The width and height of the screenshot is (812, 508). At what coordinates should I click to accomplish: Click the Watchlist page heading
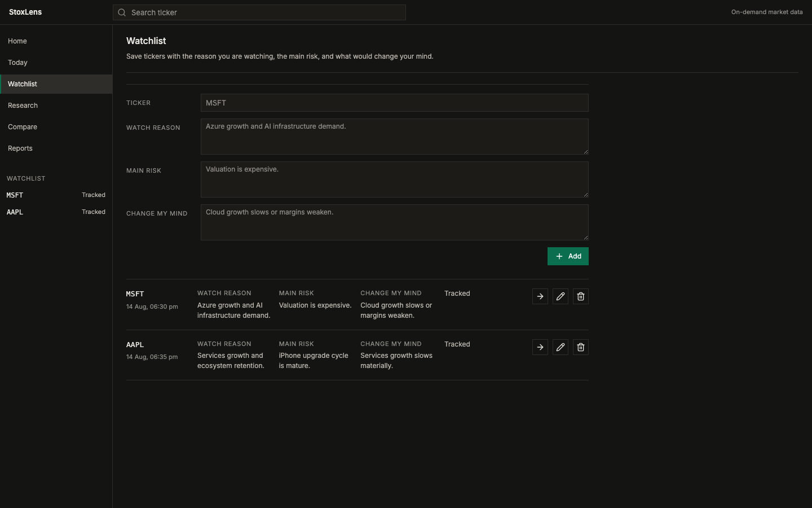click(x=146, y=41)
